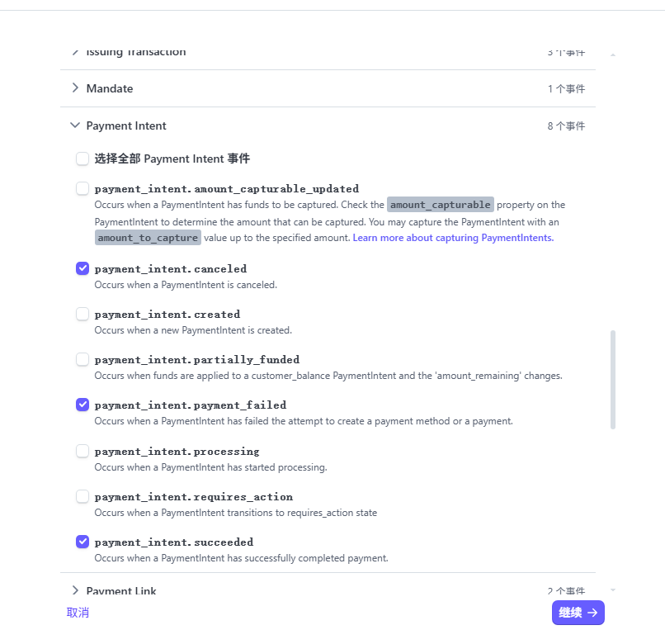Expand the Mandate events group
This screenshot has width=665, height=644.
point(75,88)
